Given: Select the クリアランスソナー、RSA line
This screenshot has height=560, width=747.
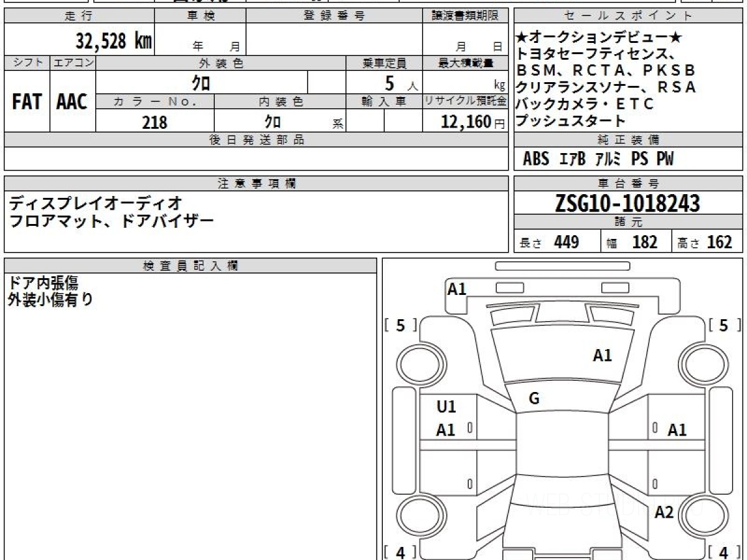Looking at the screenshot, I should tap(606, 86).
